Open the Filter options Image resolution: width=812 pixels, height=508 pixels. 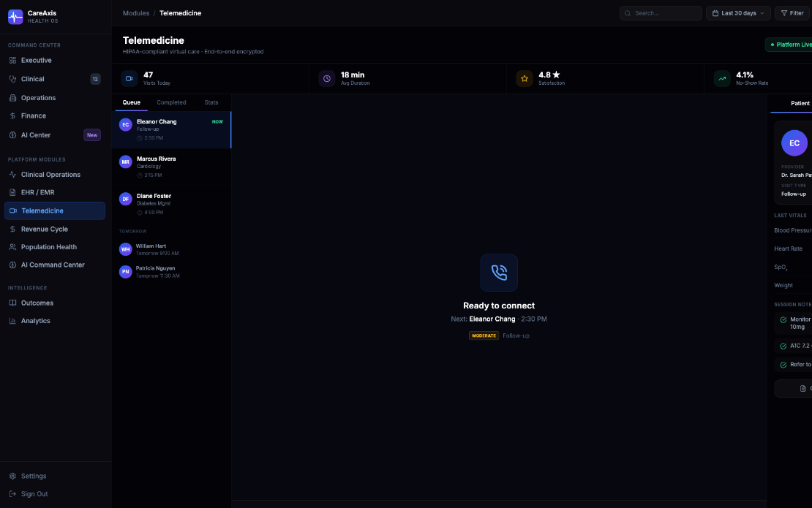[792, 13]
